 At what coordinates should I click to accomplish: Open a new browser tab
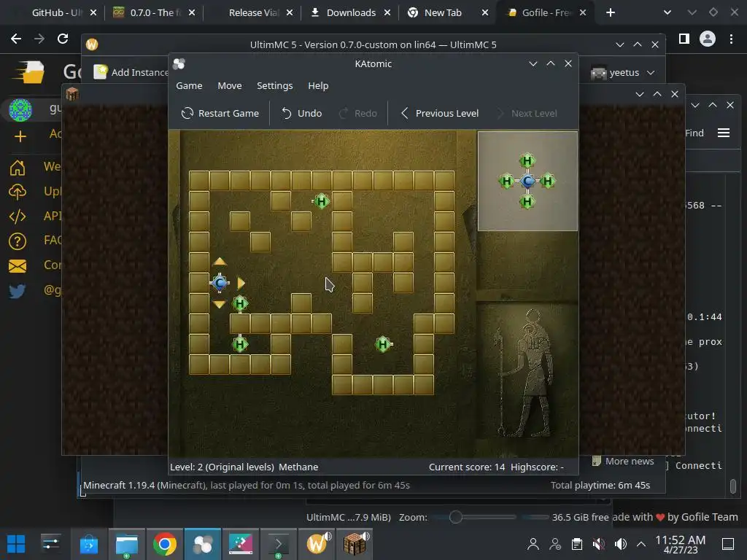point(611,13)
